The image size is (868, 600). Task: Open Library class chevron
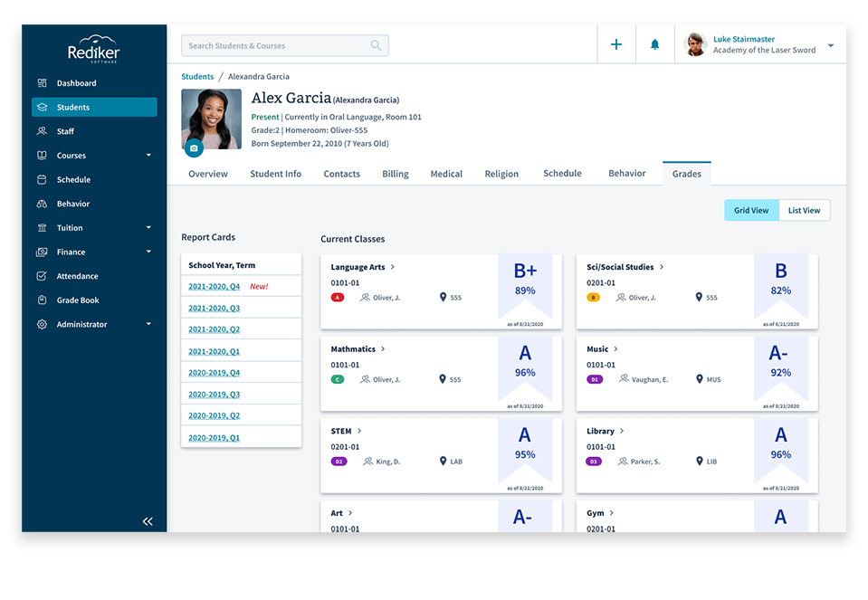tap(622, 431)
